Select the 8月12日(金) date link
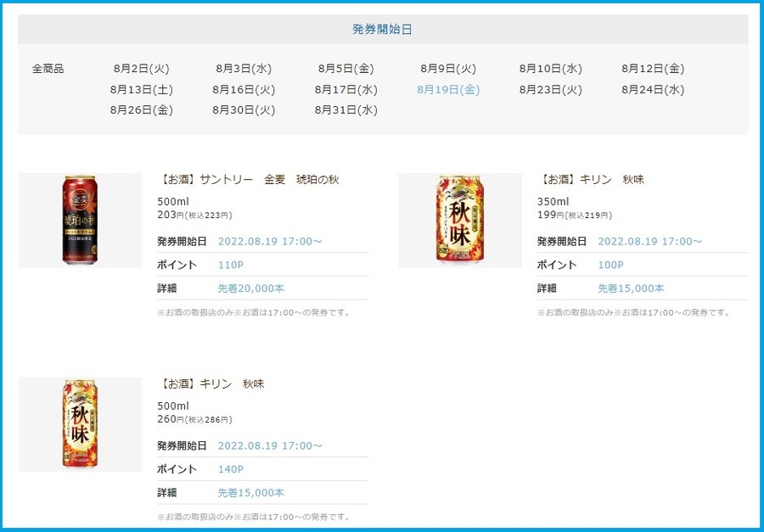The image size is (764, 532). 653,69
